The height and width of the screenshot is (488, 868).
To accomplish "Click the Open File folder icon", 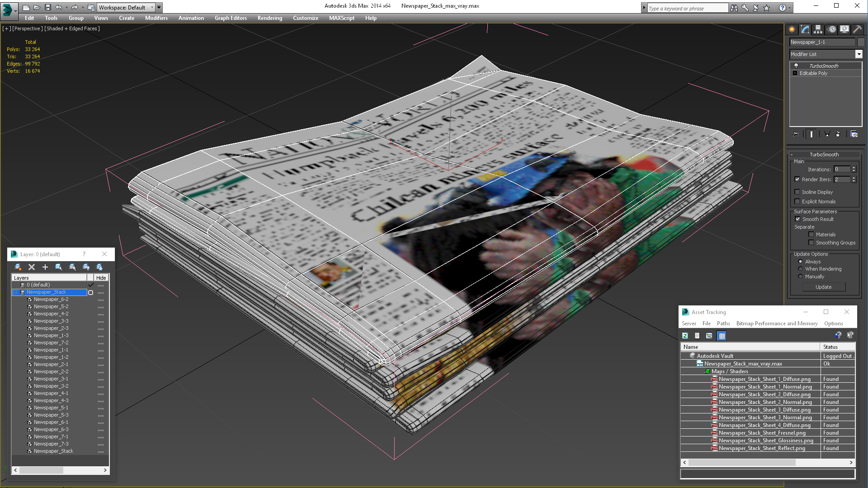I will coord(37,7).
